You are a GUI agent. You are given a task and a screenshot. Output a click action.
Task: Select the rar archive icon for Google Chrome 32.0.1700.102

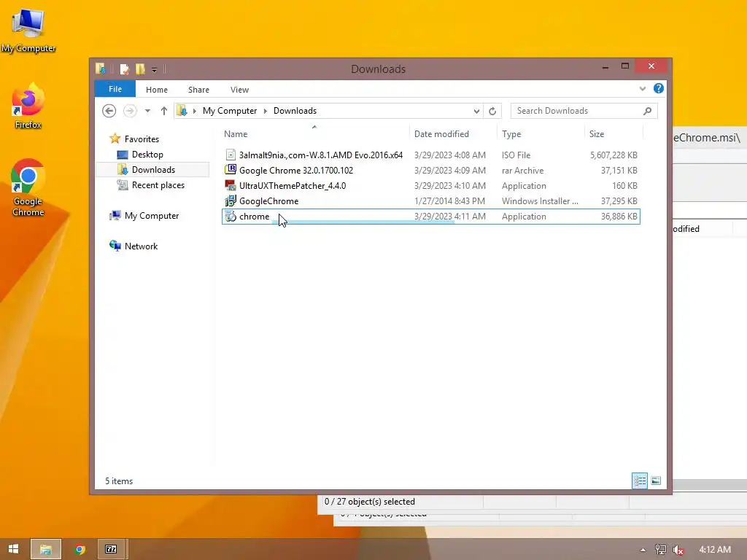pyautogui.click(x=231, y=170)
